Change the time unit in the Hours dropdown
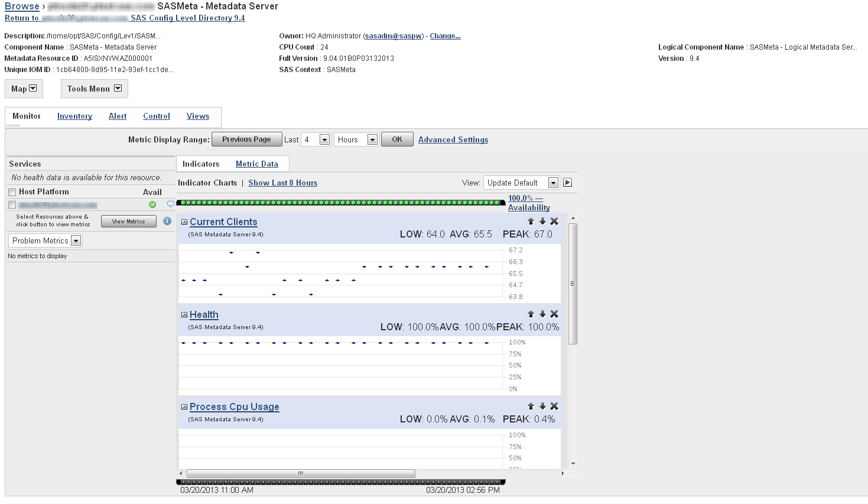 372,139
